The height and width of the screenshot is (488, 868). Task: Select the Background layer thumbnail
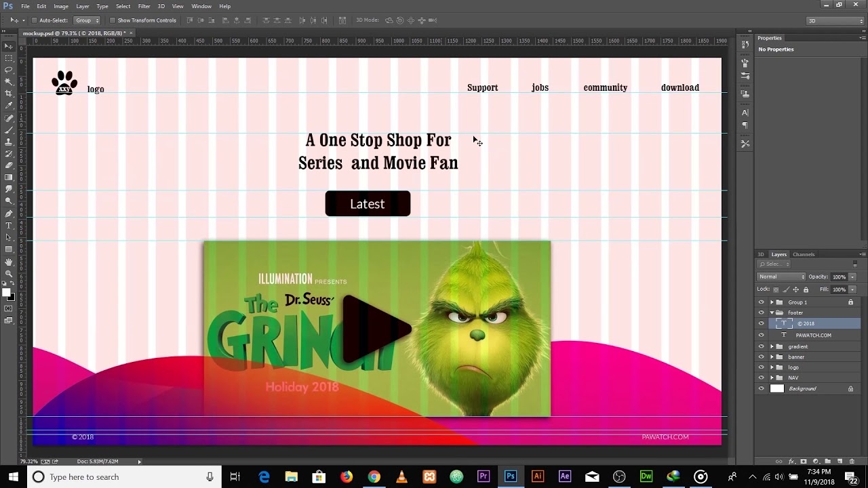pos(777,388)
